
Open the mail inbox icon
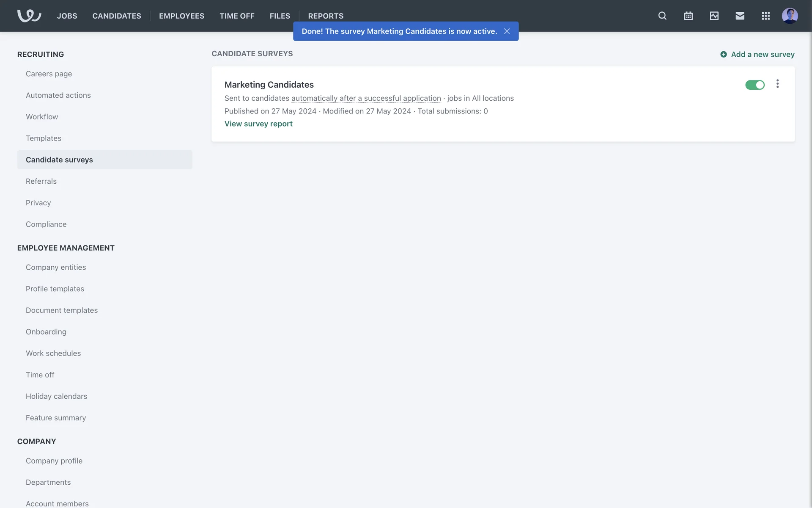pyautogui.click(x=740, y=16)
